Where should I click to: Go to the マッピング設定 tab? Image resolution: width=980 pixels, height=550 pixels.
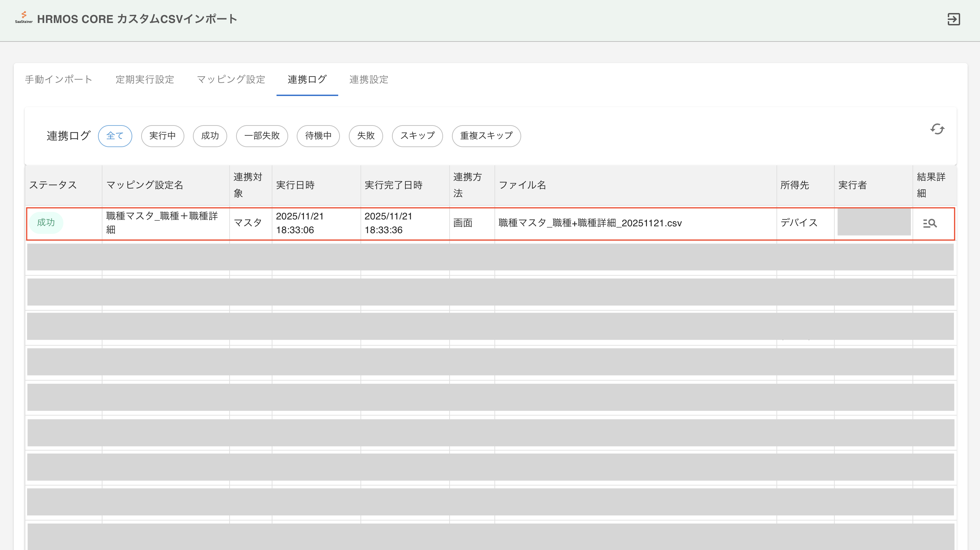pyautogui.click(x=231, y=79)
